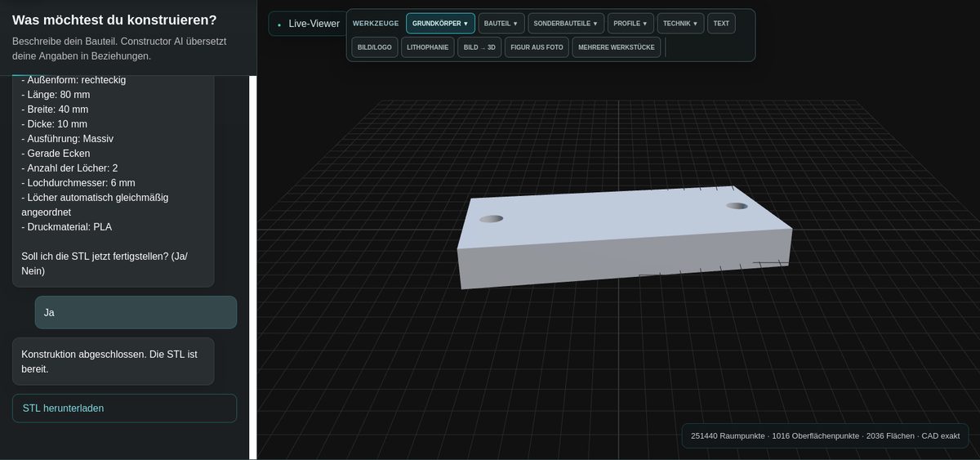Click the right hole on the plate
The image size is (980, 460).
[737, 206]
